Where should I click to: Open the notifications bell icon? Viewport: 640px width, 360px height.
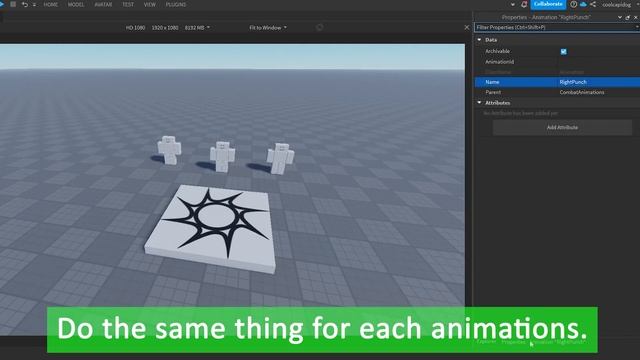524,4
